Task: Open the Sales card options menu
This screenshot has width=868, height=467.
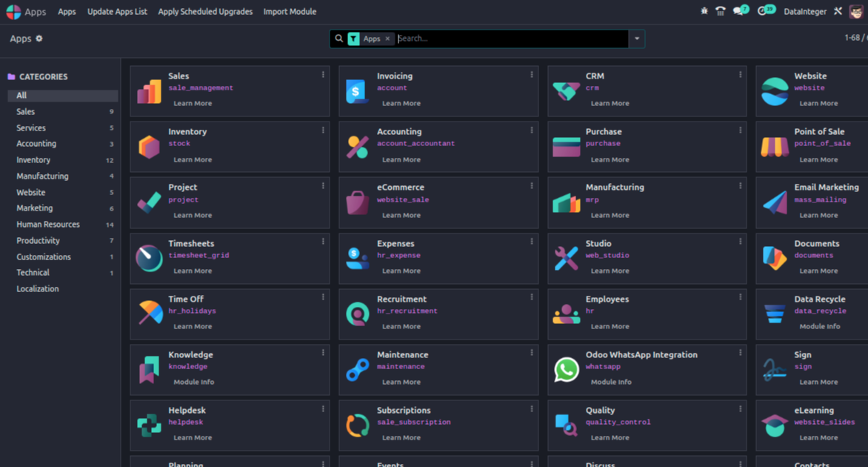Action: [x=322, y=74]
